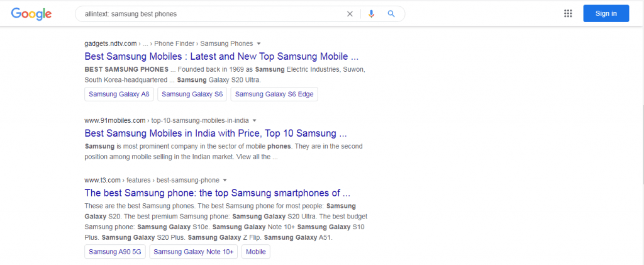Screen dimensions: 644x265
Task: Click the Sign in button
Action: (x=606, y=14)
